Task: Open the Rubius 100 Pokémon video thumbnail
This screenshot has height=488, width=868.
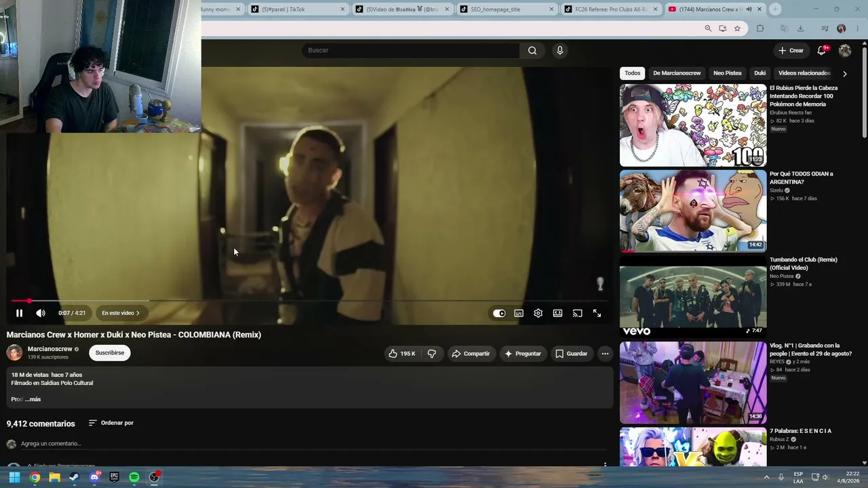Action: (693, 125)
